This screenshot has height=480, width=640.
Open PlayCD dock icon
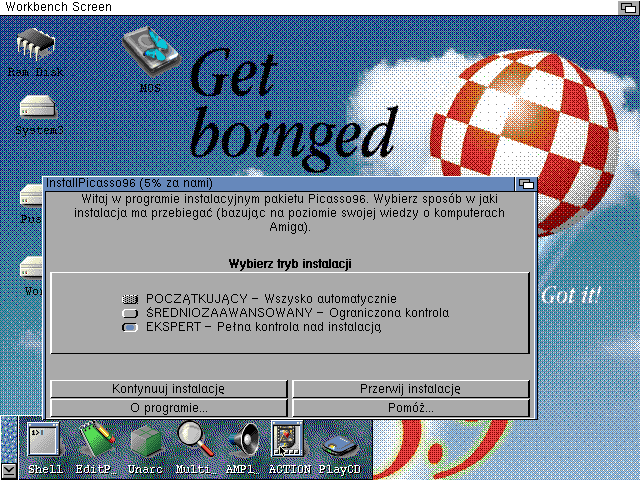[338, 446]
